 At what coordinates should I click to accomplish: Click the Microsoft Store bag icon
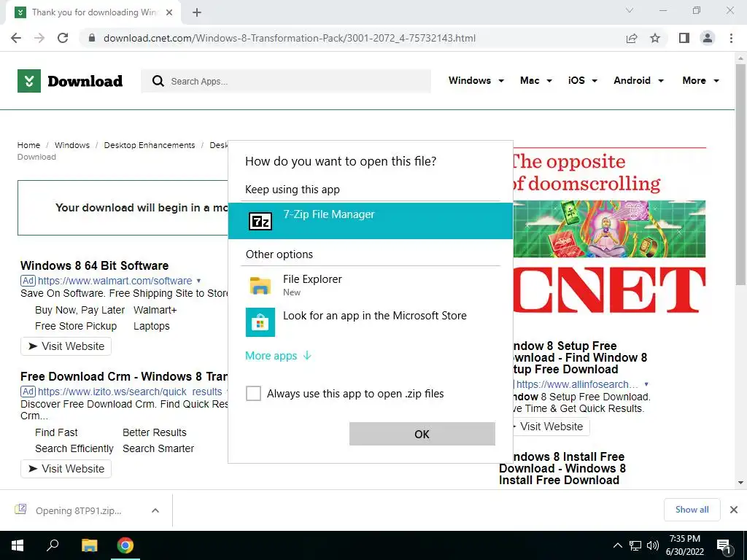260,322
